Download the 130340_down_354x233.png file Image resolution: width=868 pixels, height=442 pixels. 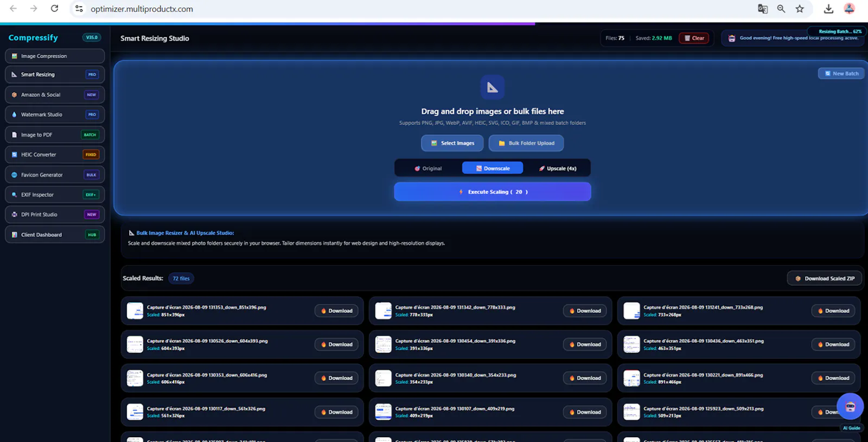tap(585, 378)
